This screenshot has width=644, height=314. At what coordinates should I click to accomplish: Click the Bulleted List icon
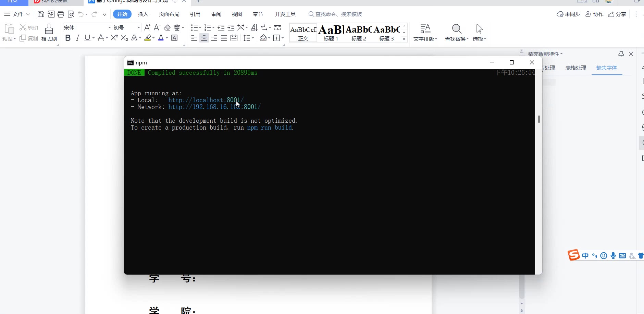(x=194, y=27)
